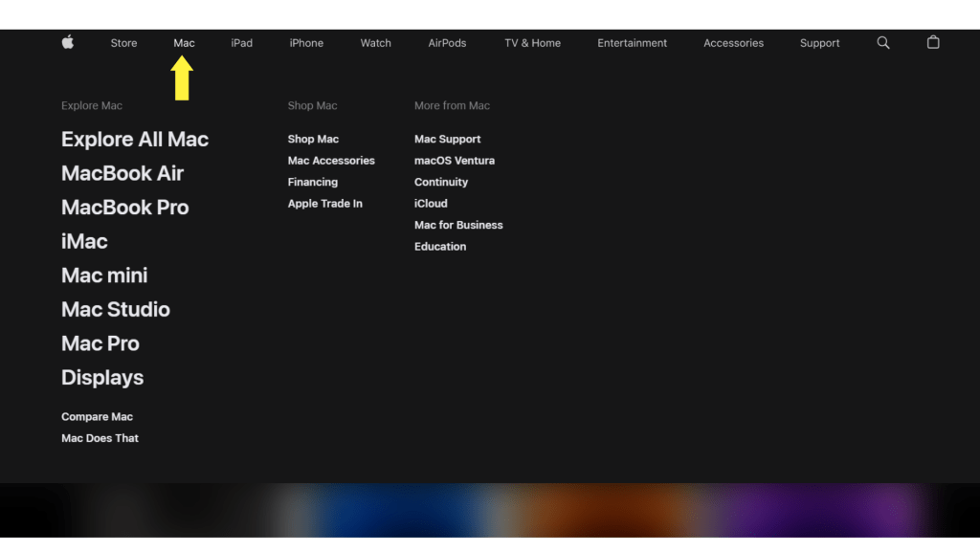Select Mac in the navigation bar
The width and height of the screenshot is (980, 551).
click(x=184, y=43)
